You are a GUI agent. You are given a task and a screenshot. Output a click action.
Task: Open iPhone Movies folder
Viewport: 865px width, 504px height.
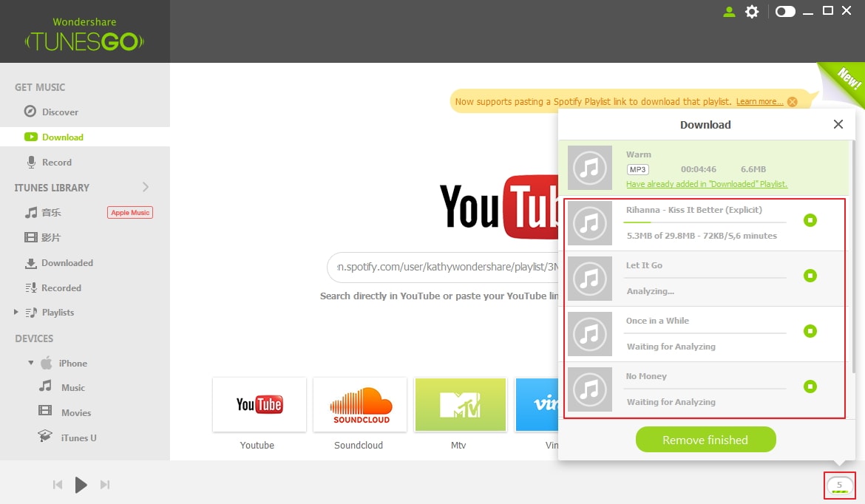65,412
